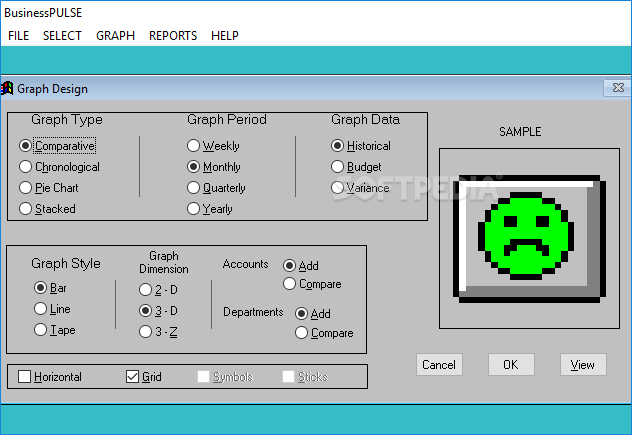Click the Graph Style heading
This screenshot has height=435, width=632.
[66, 263]
